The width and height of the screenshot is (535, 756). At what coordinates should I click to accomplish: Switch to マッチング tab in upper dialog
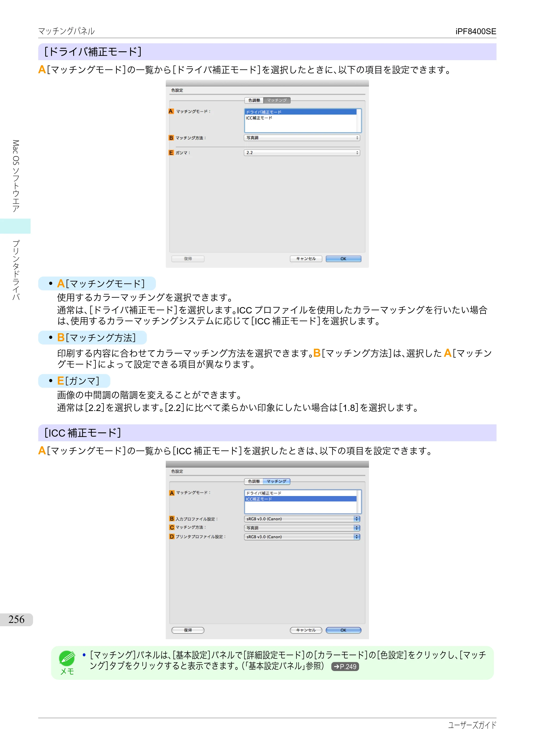(277, 100)
